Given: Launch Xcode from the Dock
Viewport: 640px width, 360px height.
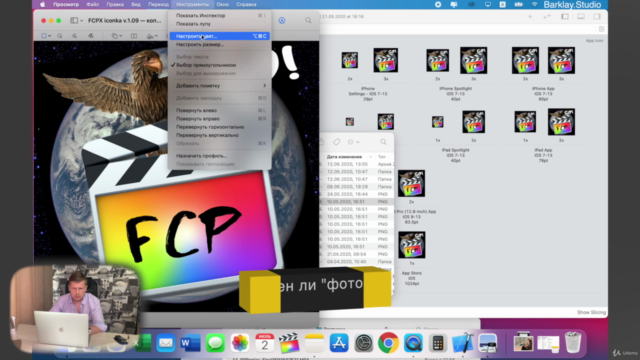Looking at the screenshot, I should [462, 343].
